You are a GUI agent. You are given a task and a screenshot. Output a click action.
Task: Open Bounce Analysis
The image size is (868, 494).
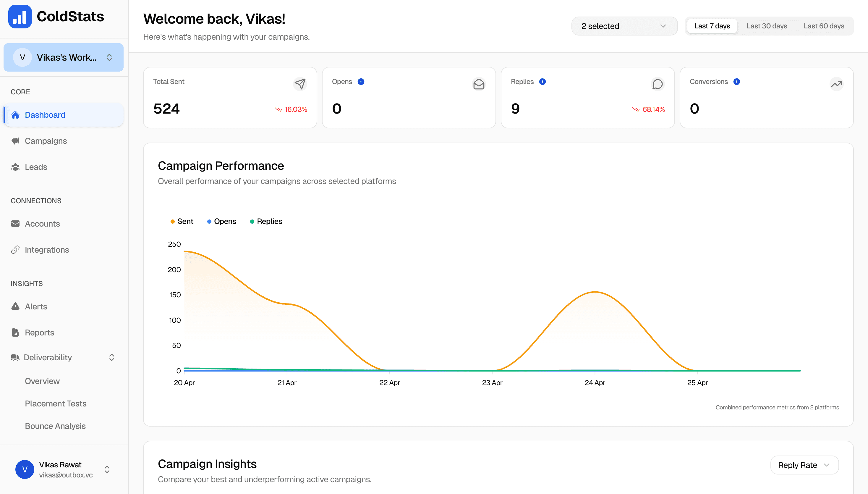click(55, 426)
